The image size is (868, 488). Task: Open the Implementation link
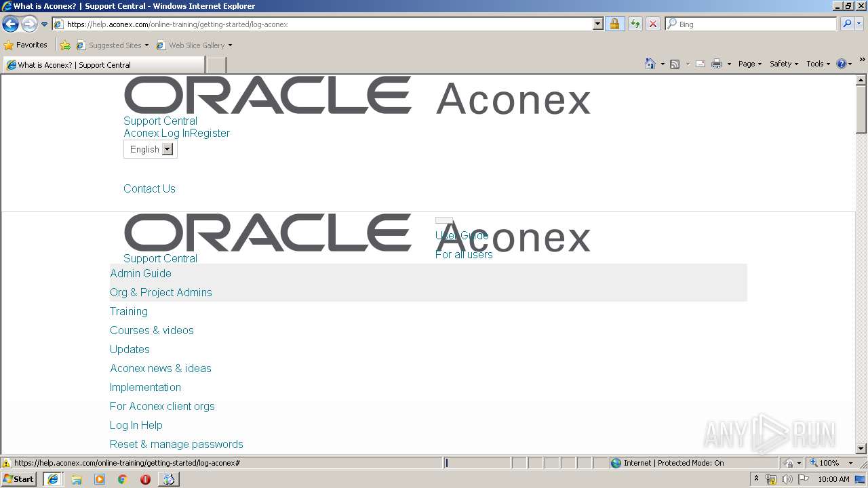(x=145, y=387)
